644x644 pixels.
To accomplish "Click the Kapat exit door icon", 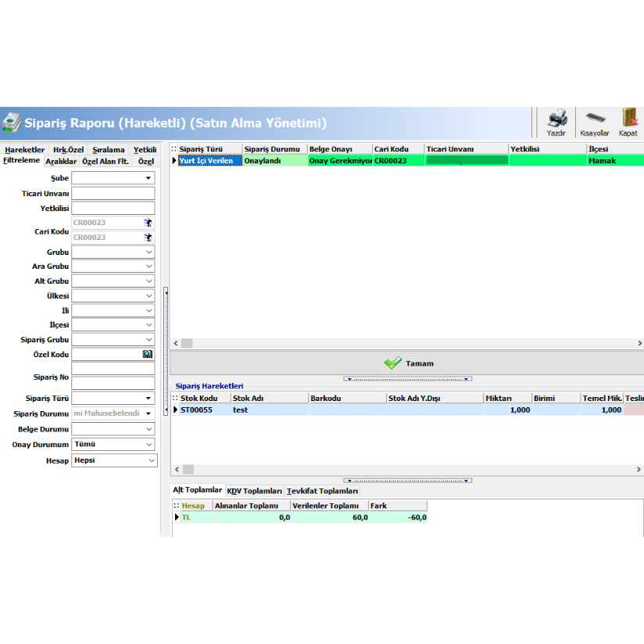I will point(630,116).
